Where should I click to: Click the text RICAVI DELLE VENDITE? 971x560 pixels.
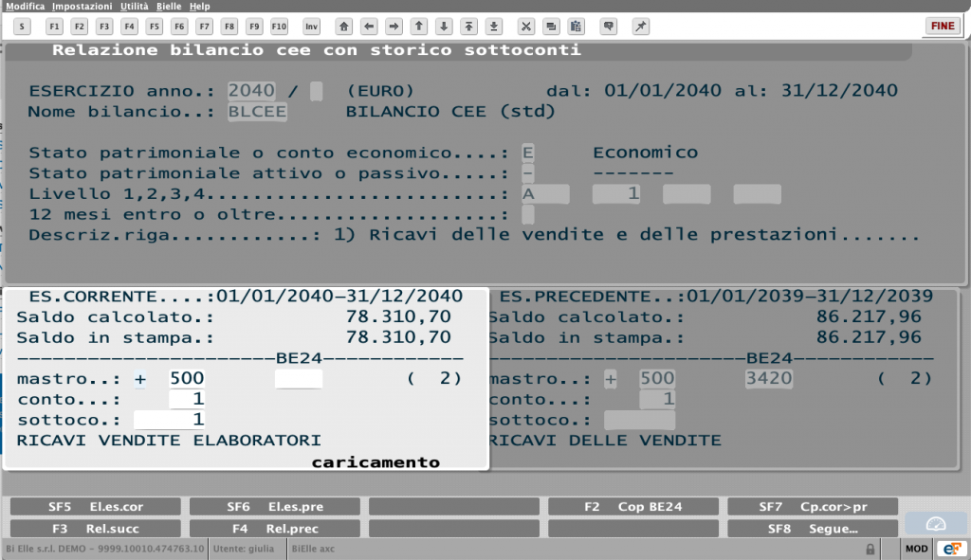605,441
